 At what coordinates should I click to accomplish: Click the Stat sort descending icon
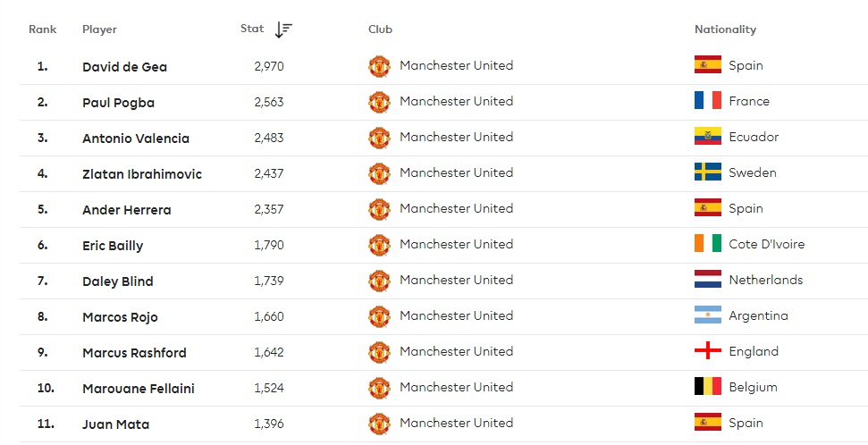point(283,29)
